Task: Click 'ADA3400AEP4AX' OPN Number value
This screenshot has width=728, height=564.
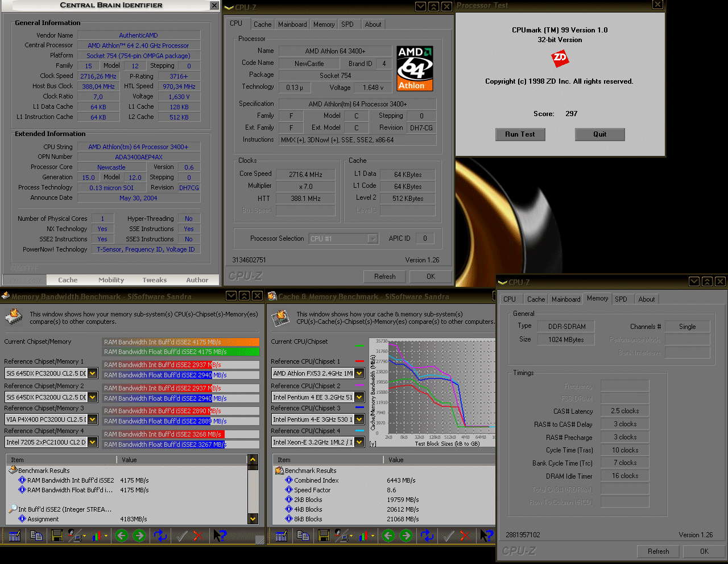Action: (138, 157)
